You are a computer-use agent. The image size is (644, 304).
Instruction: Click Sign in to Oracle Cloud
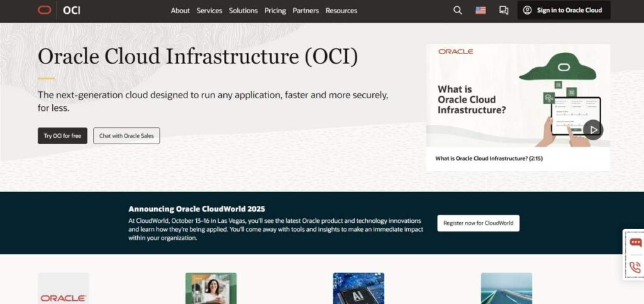pos(564,10)
